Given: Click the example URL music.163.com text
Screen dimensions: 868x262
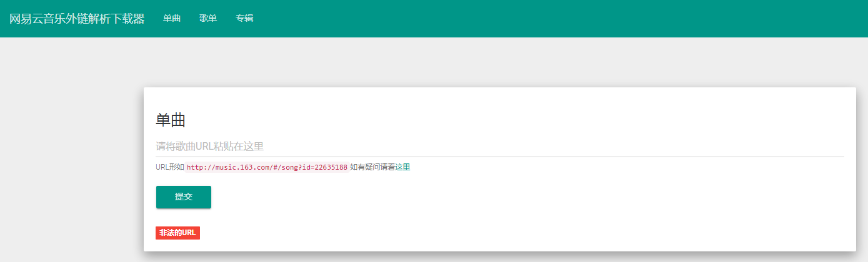Looking at the screenshot, I should click(x=267, y=167).
